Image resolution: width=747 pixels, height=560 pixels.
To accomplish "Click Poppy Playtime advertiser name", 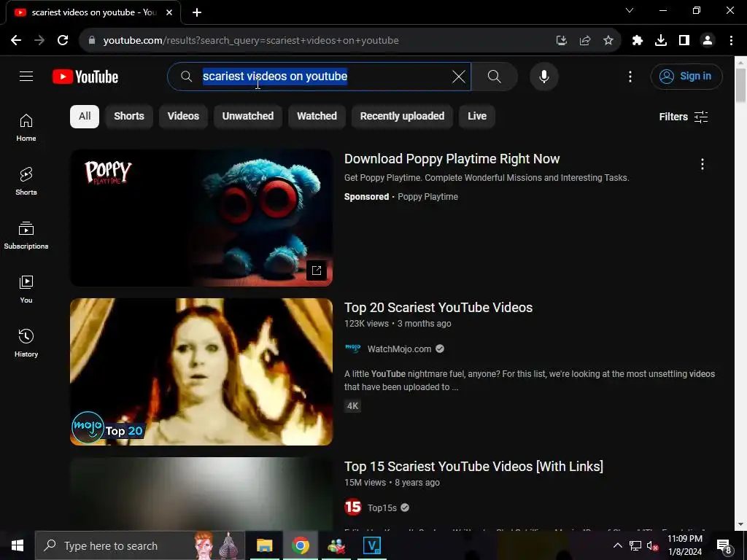I will pyautogui.click(x=427, y=197).
